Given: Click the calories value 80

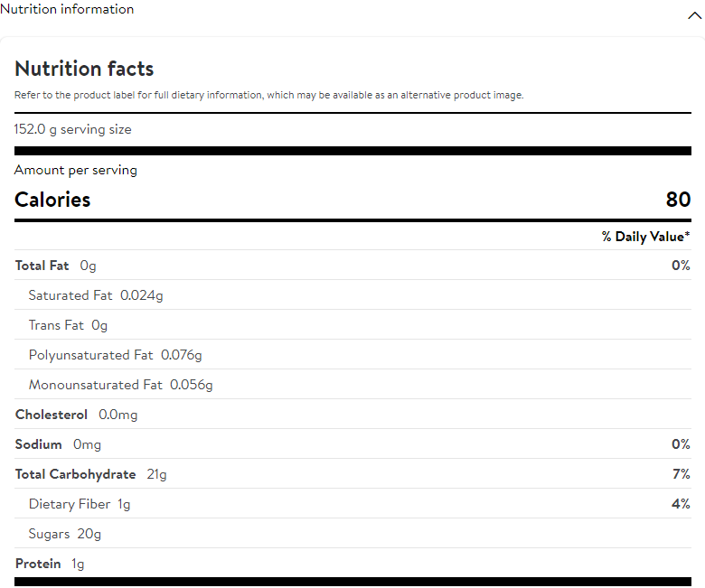Looking at the screenshot, I should (678, 200).
